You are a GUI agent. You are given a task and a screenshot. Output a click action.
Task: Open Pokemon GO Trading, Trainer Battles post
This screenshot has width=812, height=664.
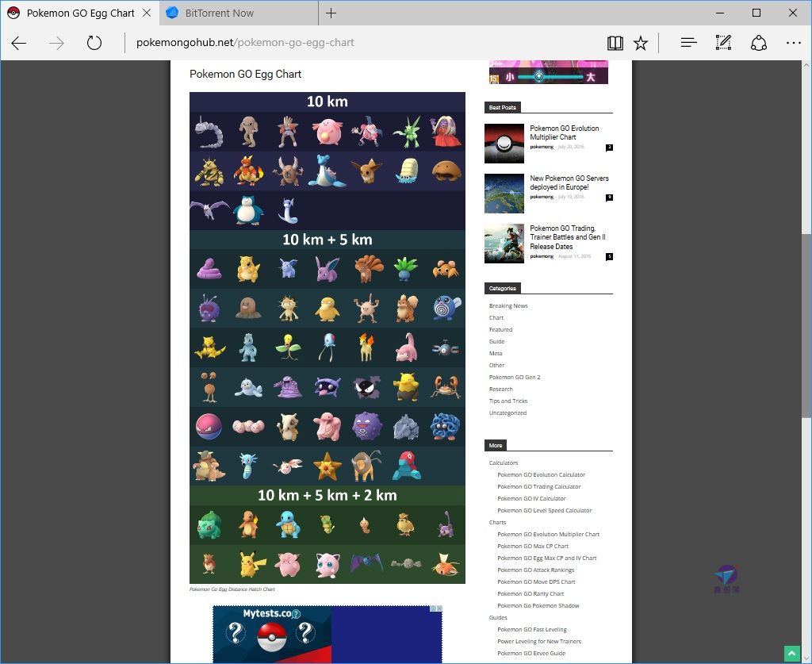point(568,237)
